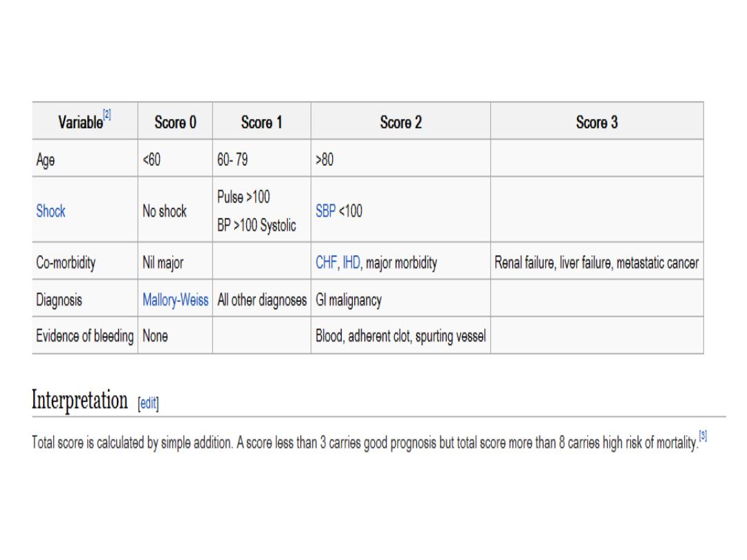Image resolution: width=747 pixels, height=560 pixels.
Task: Click the Interpretation section heading
Action: [80, 400]
